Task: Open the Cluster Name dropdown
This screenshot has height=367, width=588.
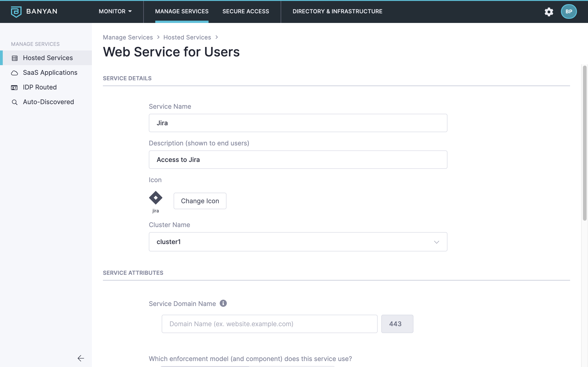Action: coord(298,242)
